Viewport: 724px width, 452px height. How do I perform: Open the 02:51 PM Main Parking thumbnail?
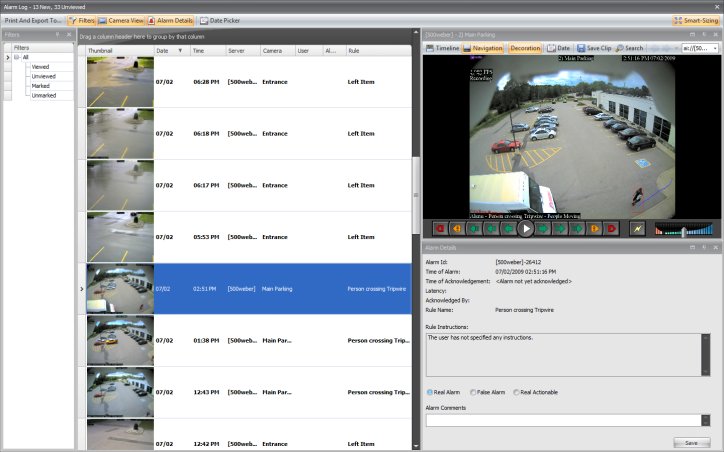click(x=120, y=289)
